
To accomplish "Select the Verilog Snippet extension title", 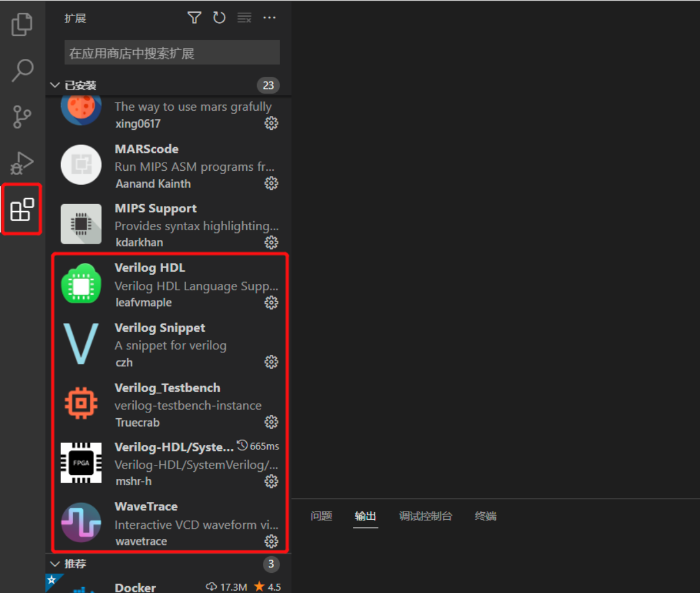I will pos(160,328).
